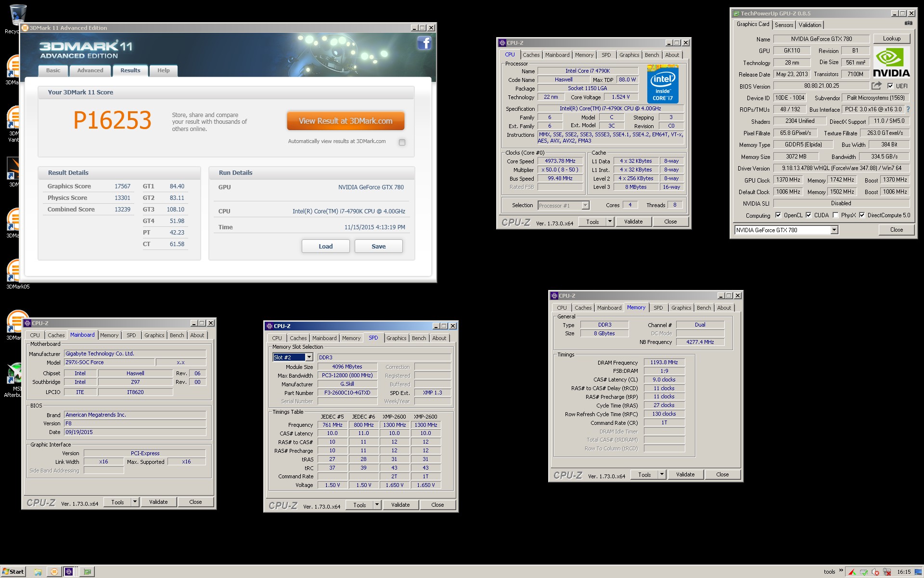Click the GPU-Z title bar icon
924x578 pixels.
(x=736, y=13)
